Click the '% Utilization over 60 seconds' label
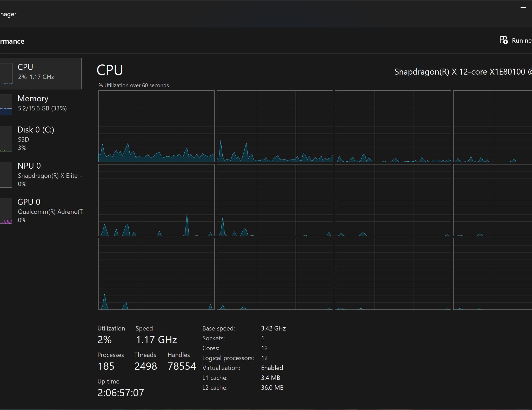This screenshot has width=532, height=410. pyautogui.click(x=134, y=85)
